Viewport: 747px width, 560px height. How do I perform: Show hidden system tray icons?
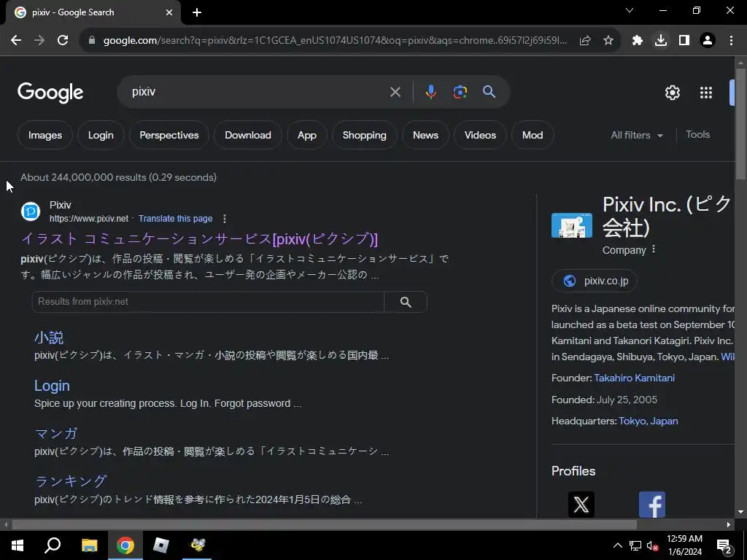point(617,545)
